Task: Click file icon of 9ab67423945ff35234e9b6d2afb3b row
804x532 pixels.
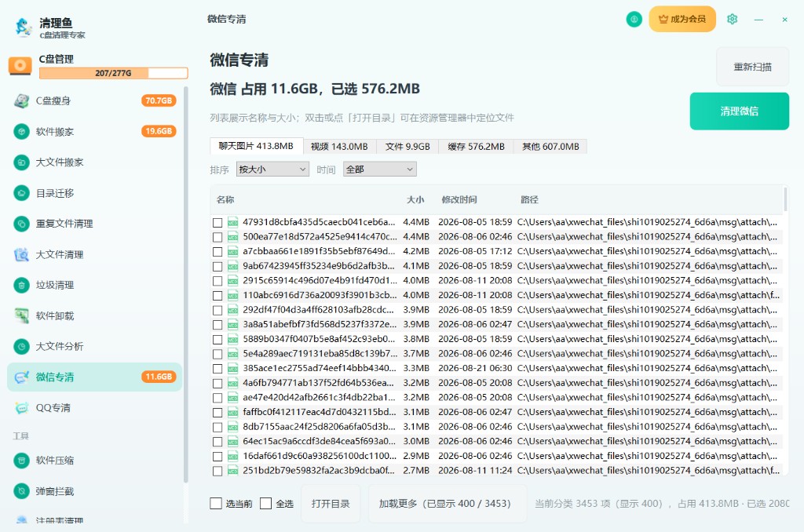Action: [232, 266]
